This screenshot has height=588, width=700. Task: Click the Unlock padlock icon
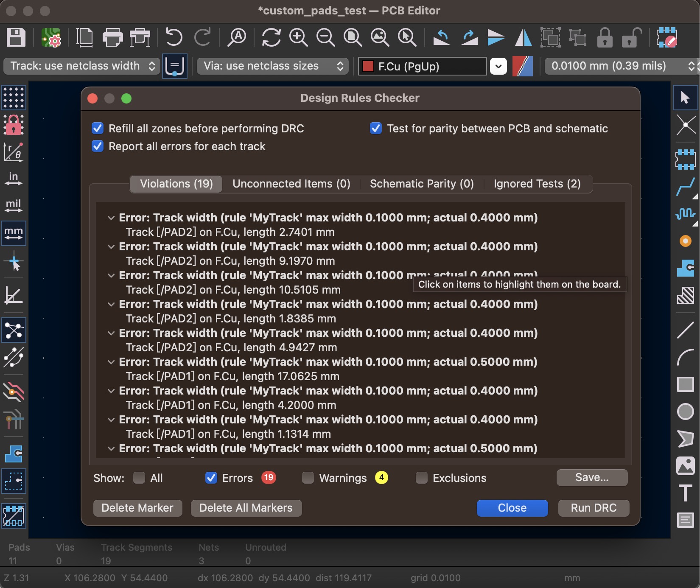[632, 37]
